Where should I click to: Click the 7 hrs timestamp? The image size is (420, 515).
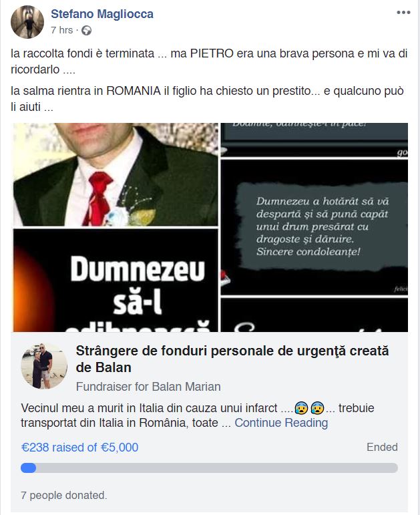tap(61, 30)
